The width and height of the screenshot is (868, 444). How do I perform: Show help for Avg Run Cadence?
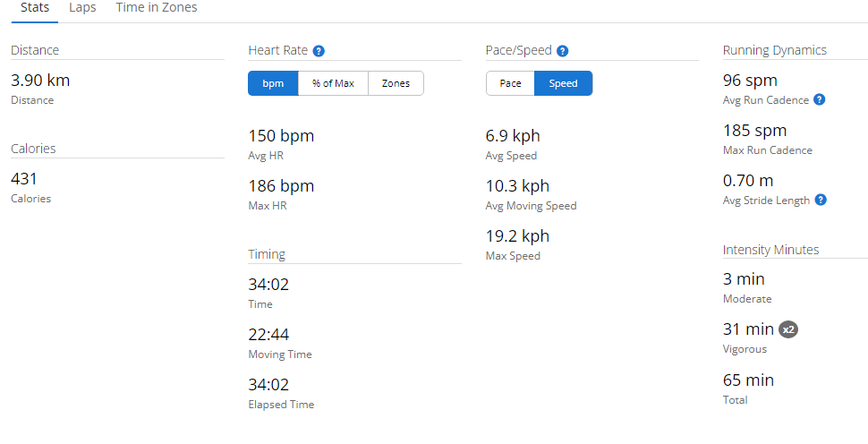point(820,99)
